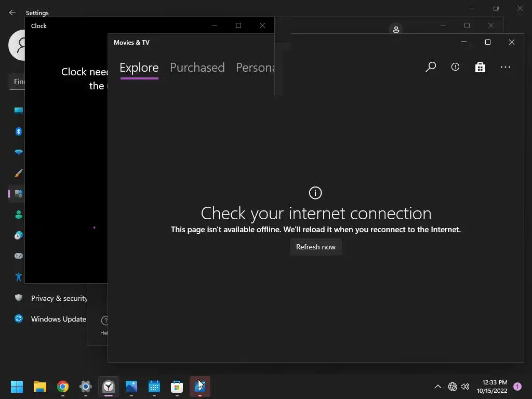This screenshot has width=532, height=399.
Task: Select the Time & language icon in Settings sidebar
Action: coord(19,235)
